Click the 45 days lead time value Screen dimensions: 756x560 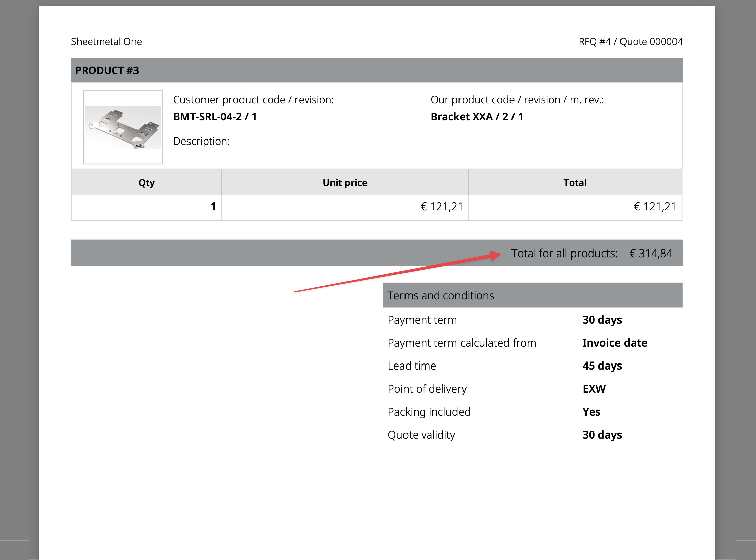tap(602, 366)
